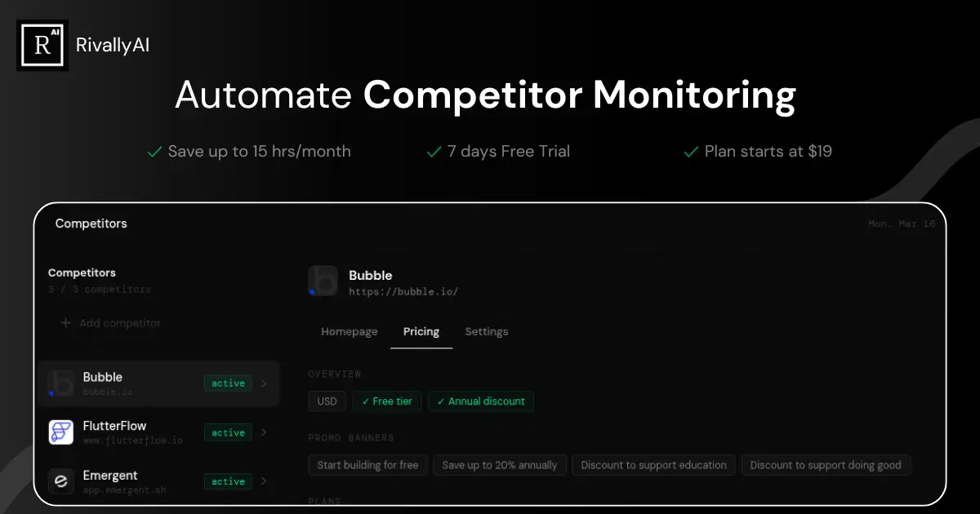980x514 pixels.
Task: Open the Settings tab
Action: point(487,332)
